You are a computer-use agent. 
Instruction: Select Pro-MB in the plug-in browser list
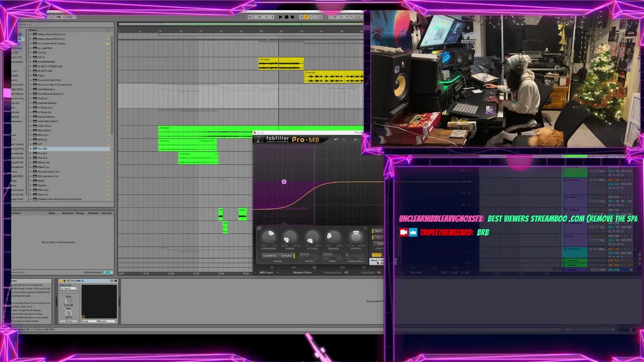pos(69,149)
